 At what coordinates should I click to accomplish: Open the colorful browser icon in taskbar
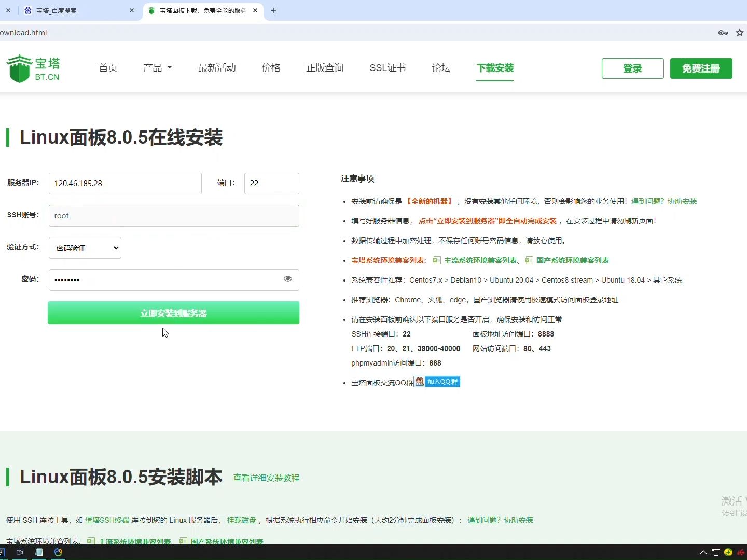click(x=58, y=552)
